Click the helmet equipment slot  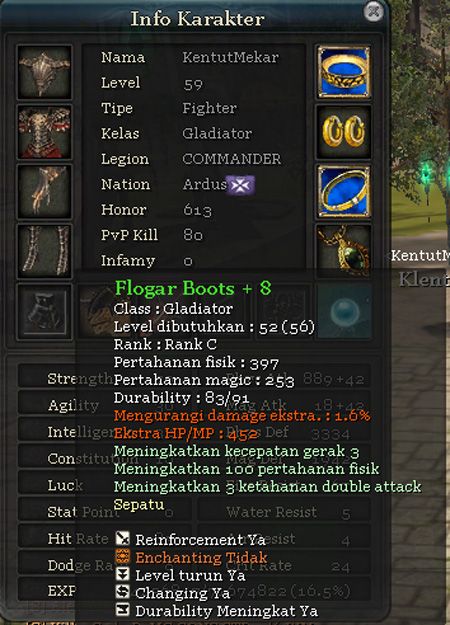coord(44,72)
